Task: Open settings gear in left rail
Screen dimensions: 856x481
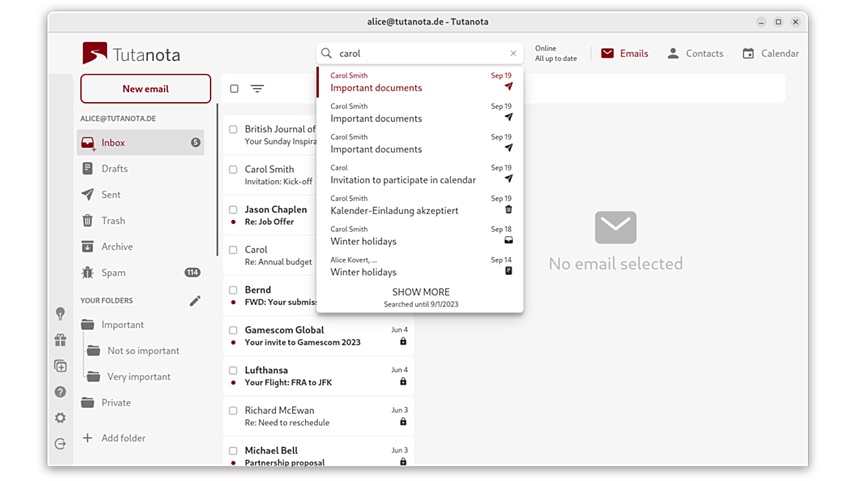Action: tap(61, 418)
